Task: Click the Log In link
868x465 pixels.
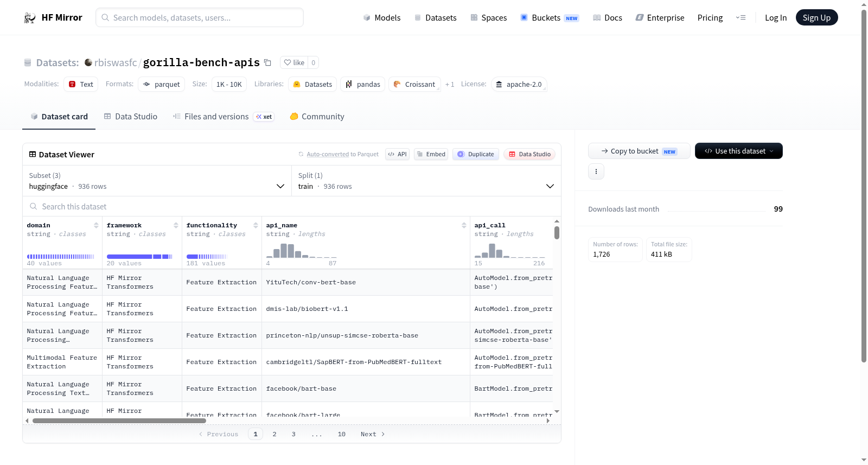Action: click(776, 18)
